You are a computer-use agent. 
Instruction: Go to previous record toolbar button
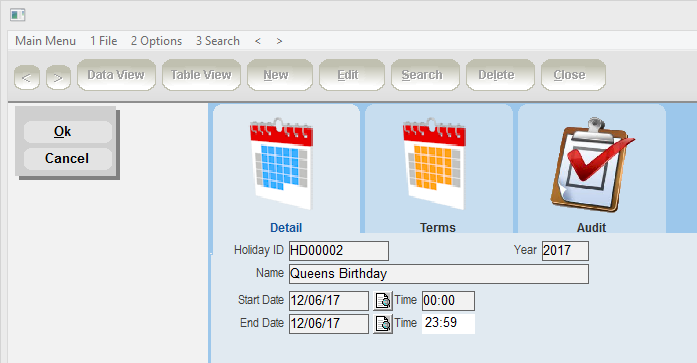(27, 77)
